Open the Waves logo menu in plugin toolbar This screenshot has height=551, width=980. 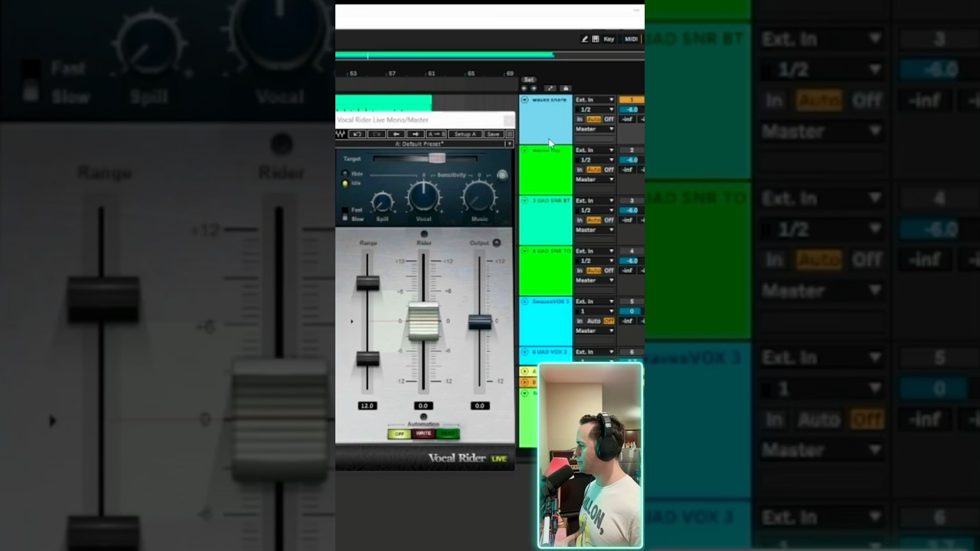pos(341,134)
